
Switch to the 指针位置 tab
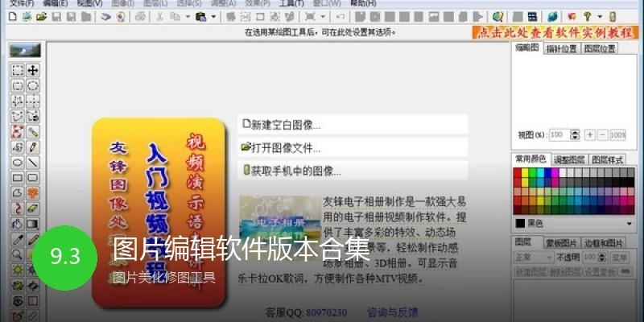[x=561, y=48]
